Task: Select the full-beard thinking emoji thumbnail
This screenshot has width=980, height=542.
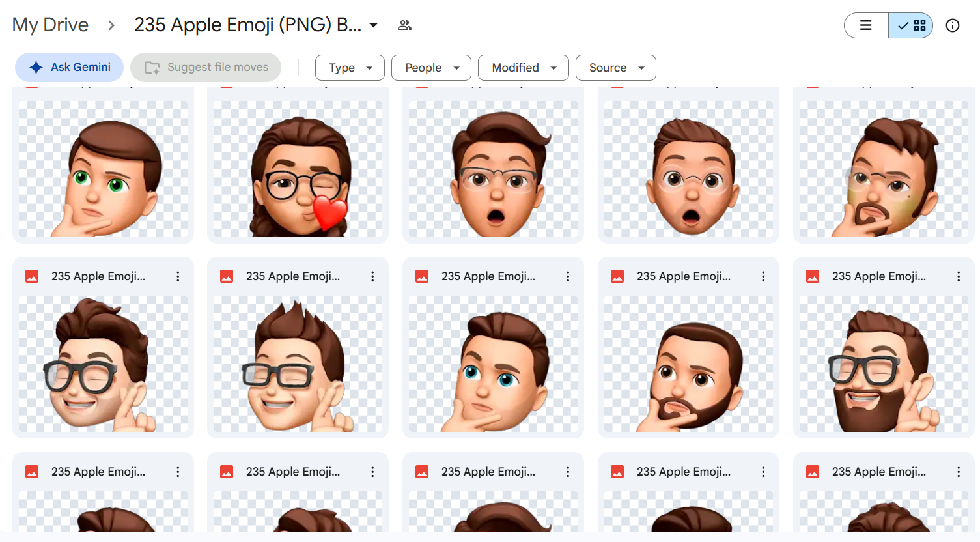Action: tap(689, 364)
